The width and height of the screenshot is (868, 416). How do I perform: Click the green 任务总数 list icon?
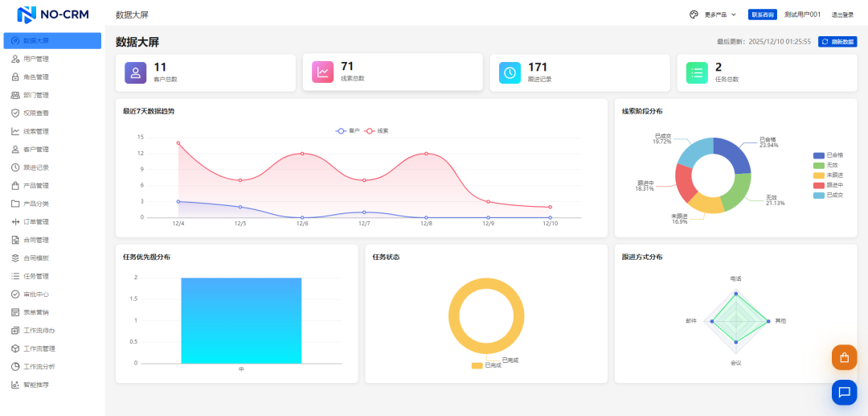pyautogui.click(x=698, y=72)
